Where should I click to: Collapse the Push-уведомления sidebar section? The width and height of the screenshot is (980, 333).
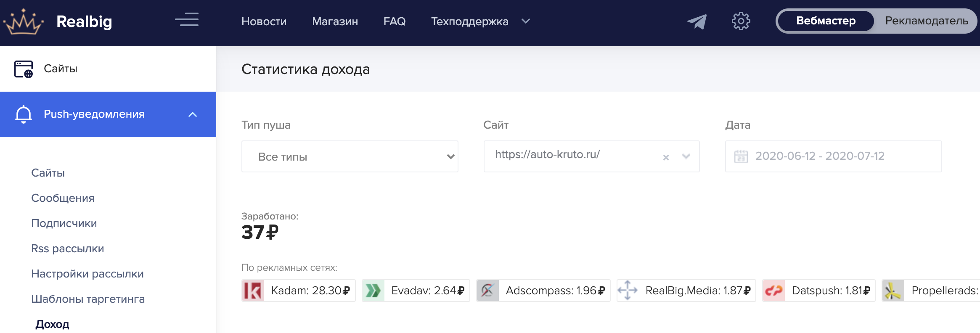pos(193,114)
